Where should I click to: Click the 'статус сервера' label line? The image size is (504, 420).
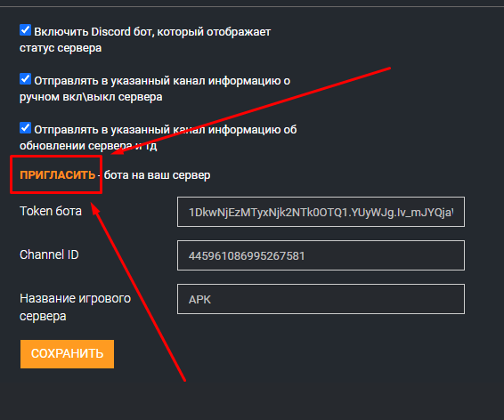point(61,48)
